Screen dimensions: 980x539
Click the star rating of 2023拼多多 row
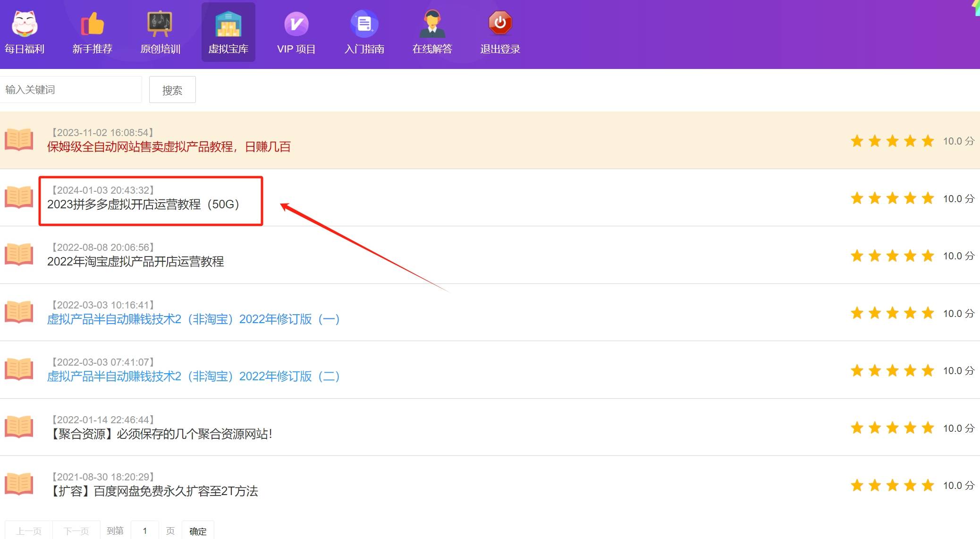(x=892, y=198)
